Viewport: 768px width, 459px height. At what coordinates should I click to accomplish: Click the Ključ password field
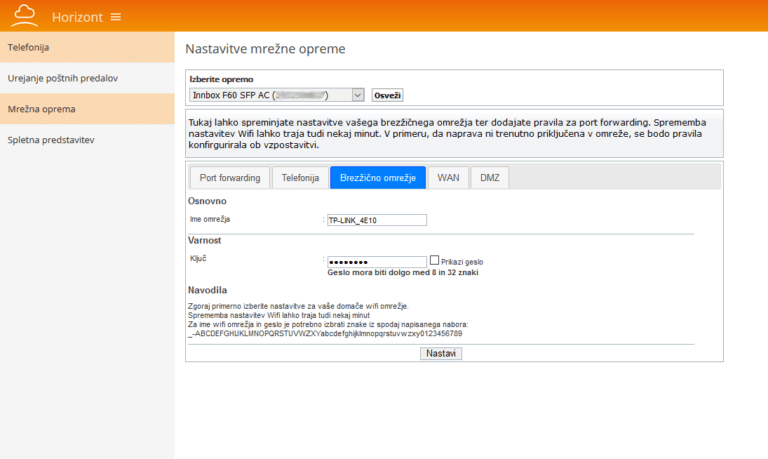pos(377,262)
